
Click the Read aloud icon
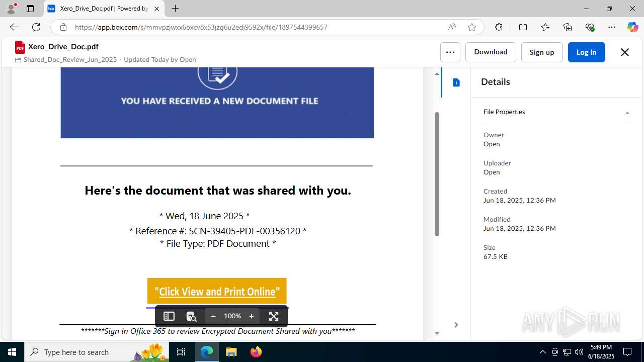(452, 27)
